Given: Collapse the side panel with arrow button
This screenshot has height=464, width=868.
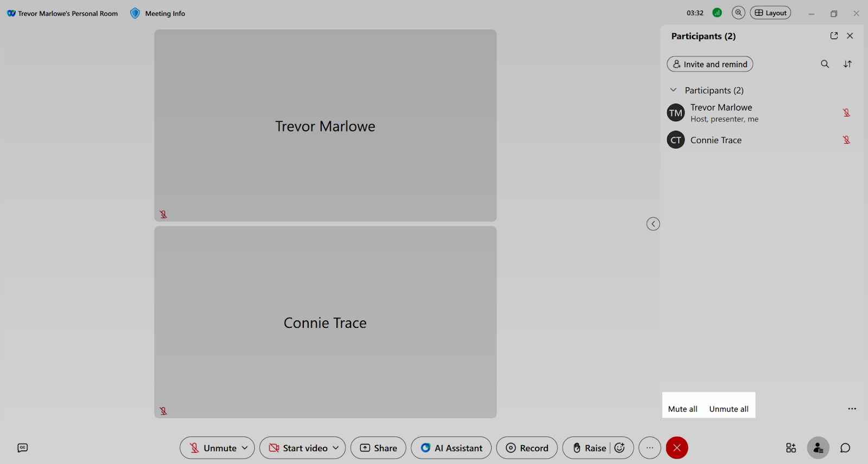Looking at the screenshot, I should coord(653,224).
